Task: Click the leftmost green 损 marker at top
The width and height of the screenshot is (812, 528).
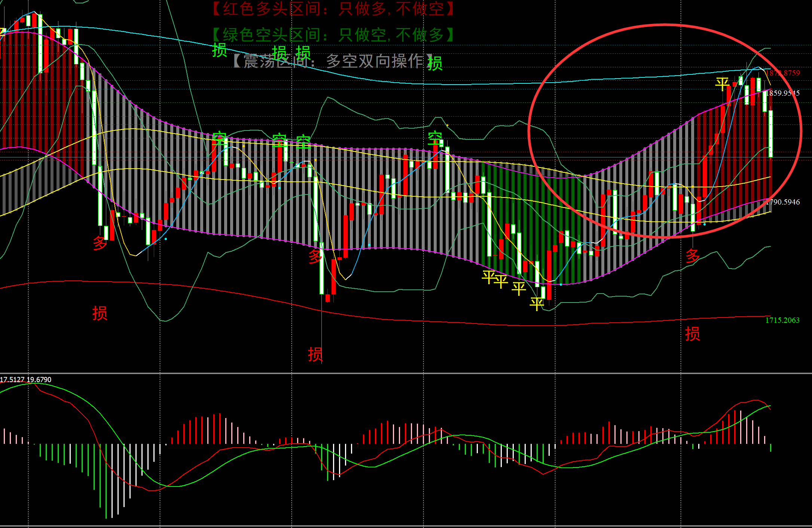Action: tap(220, 50)
